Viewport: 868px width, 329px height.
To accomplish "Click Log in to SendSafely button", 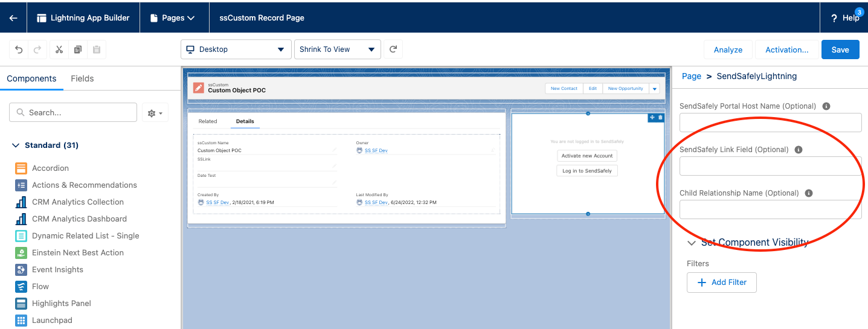I will (587, 171).
